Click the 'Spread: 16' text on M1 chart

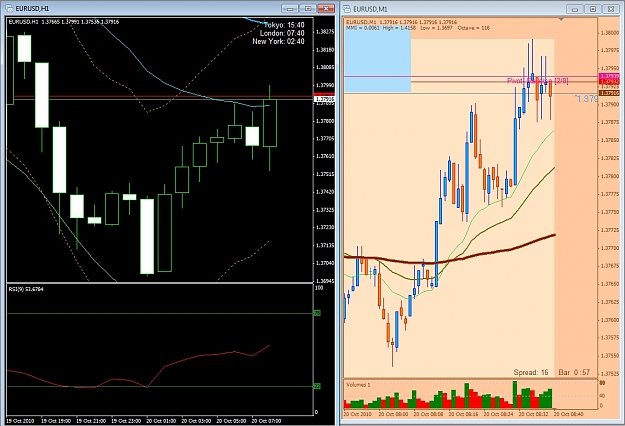(x=531, y=372)
